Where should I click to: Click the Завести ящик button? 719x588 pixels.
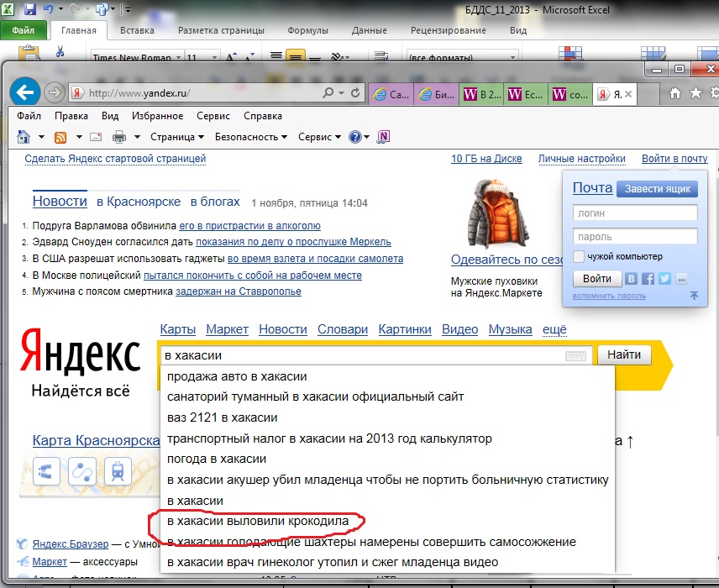pyautogui.click(x=657, y=189)
